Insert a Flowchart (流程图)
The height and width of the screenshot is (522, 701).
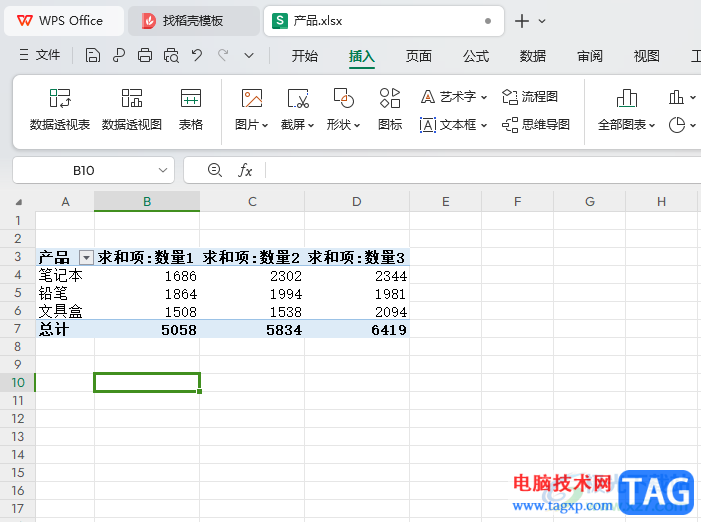click(x=530, y=97)
